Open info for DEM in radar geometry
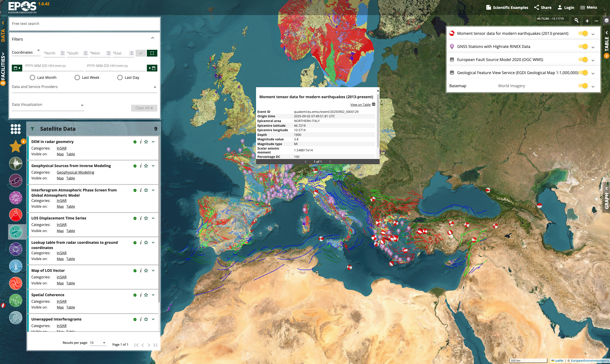Image resolution: width=610 pixels, height=364 pixels. coord(141,142)
